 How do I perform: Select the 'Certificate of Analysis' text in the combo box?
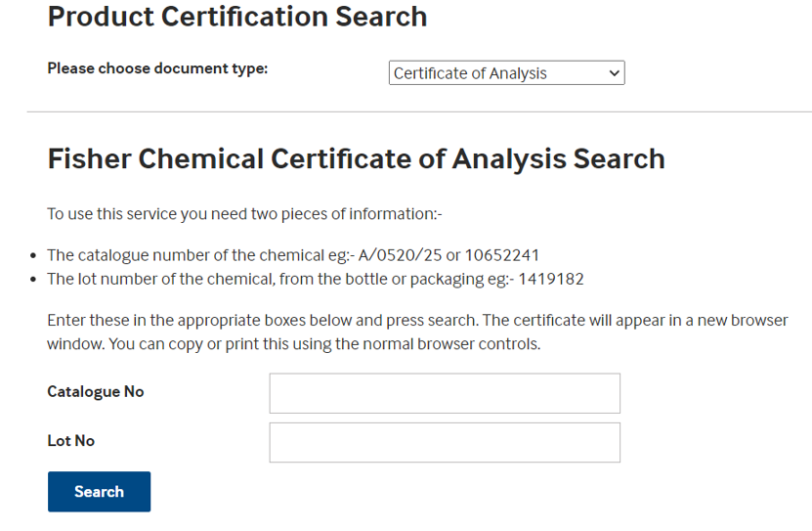click(470, 73)
